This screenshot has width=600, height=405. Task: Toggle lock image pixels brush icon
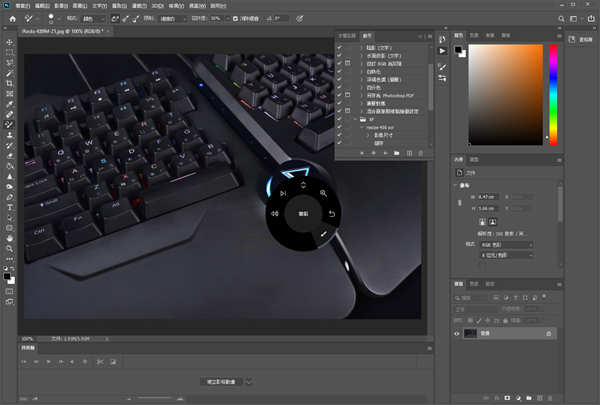pyautogui.click(x=479, y=320)
